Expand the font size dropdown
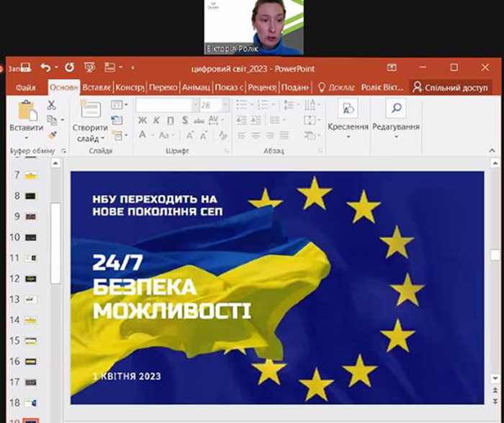Screen dimensions: 504x423 tap(225, 105)
